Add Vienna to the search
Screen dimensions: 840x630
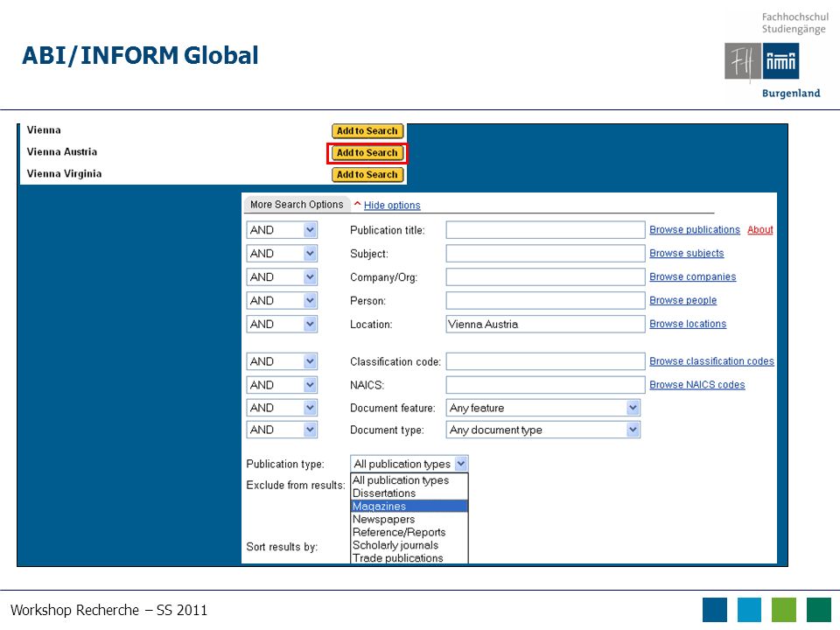click(367, 130)
